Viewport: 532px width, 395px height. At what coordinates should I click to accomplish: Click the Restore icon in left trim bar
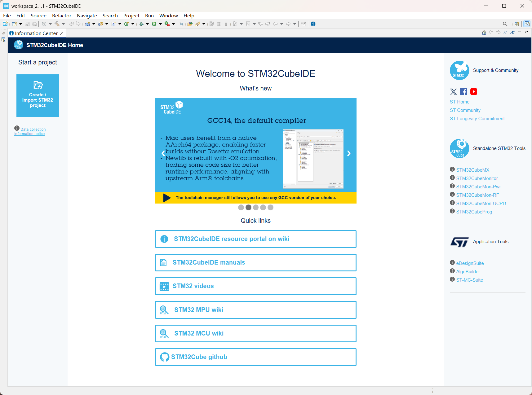click(x=4, y=33)
